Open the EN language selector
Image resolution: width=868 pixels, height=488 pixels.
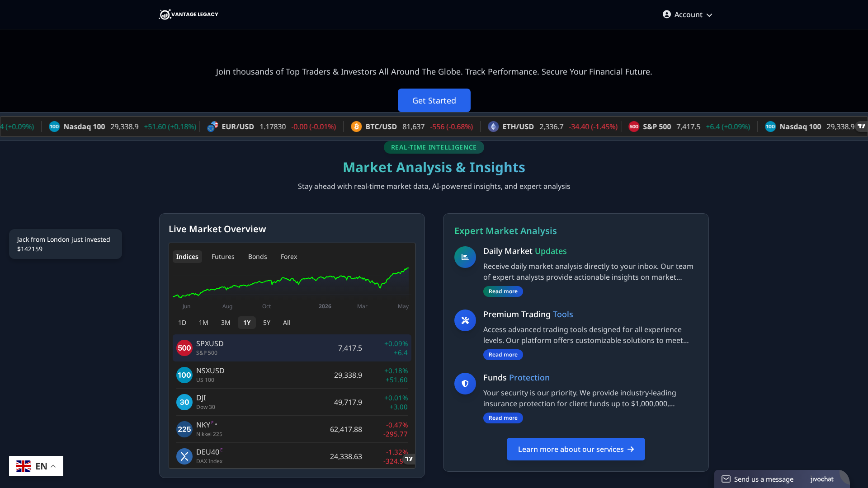[x=36, y=466]
